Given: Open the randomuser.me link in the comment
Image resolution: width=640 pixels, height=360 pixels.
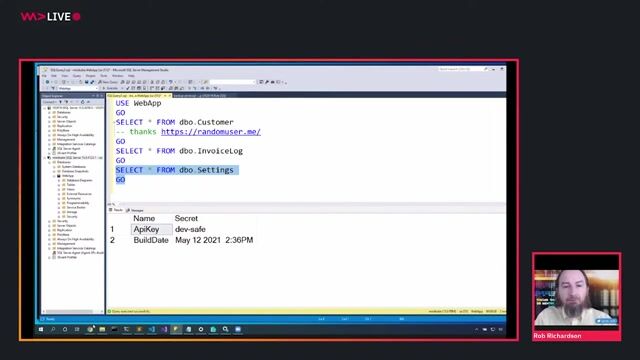Looking at the screenshot, I should [211, 132].
